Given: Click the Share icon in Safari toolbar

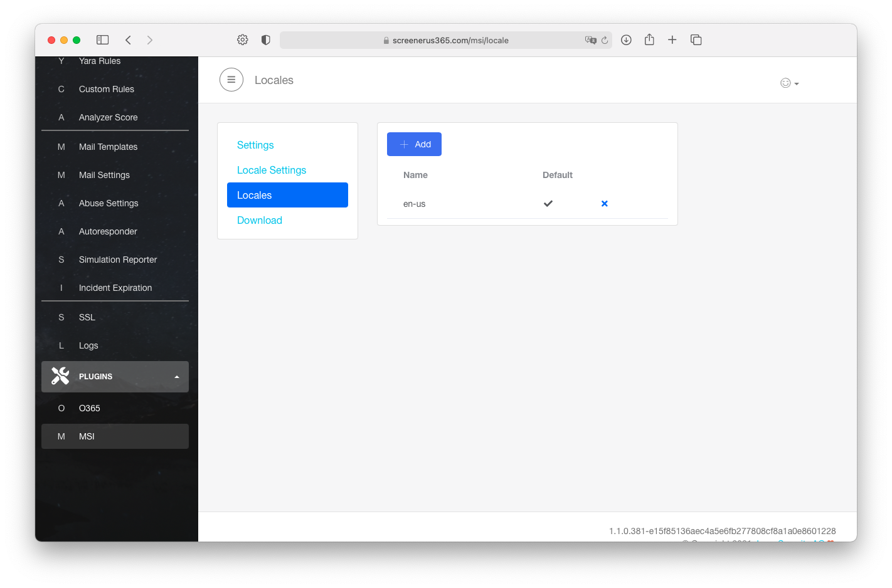Looking at the screenshot, I should click(x=649, y=40).
